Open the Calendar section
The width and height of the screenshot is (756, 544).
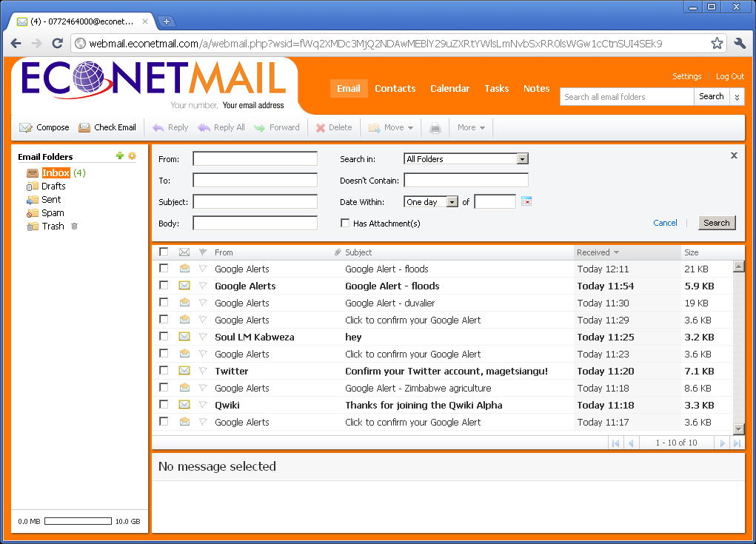tap(449, 88)
